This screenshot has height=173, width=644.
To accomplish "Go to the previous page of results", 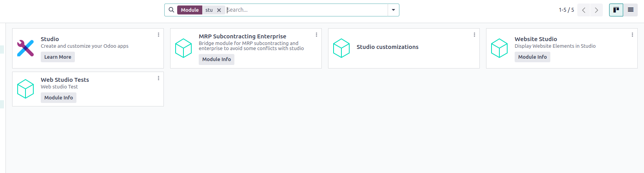I will [584, 10].
